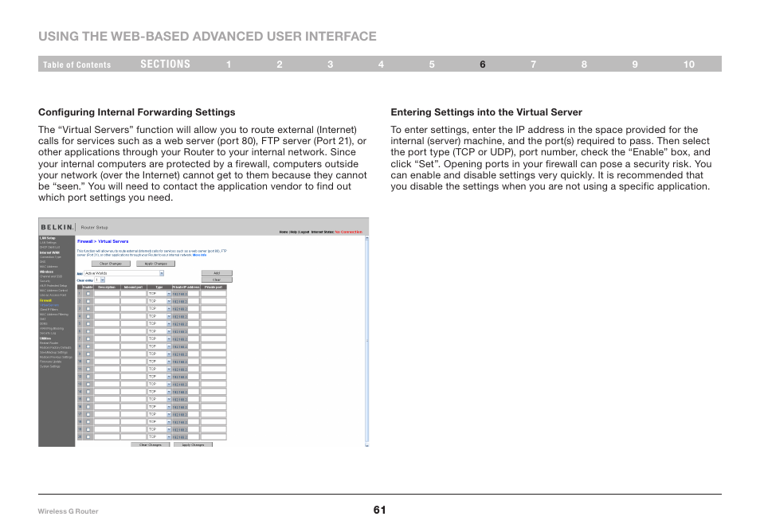
Task: Click the scrollbar down arrow in router page
Action: (367, 444)
